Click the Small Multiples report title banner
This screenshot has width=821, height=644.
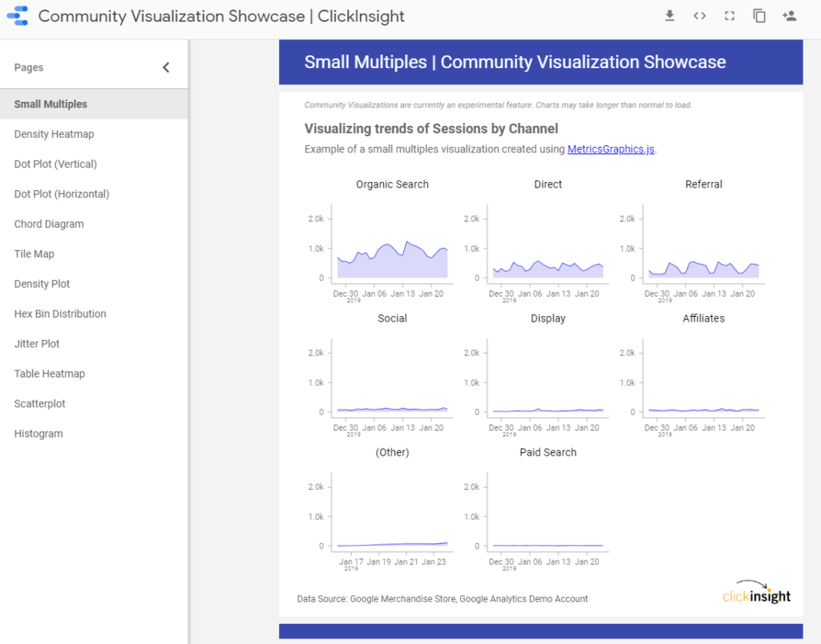coord(540,62)
